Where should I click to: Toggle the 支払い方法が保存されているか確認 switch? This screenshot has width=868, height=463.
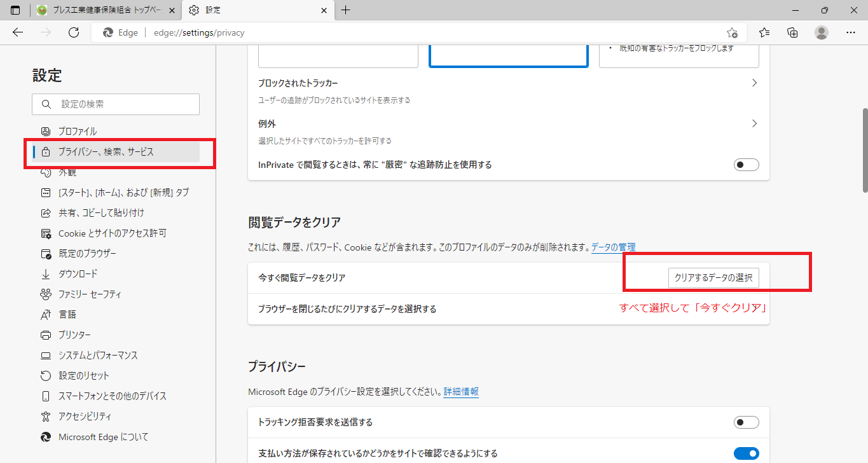pyautogui.click(x=747, y=453)
